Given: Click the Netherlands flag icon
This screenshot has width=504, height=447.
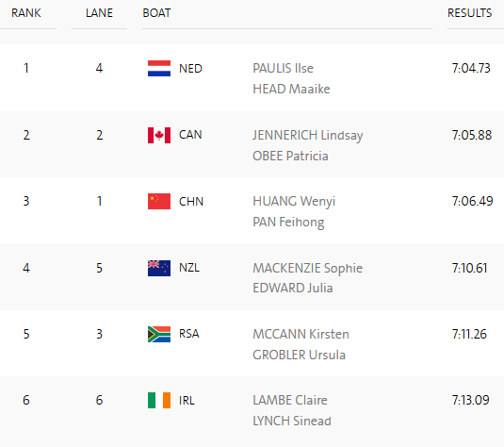Looking at the screenshot, I should (159, 68).
